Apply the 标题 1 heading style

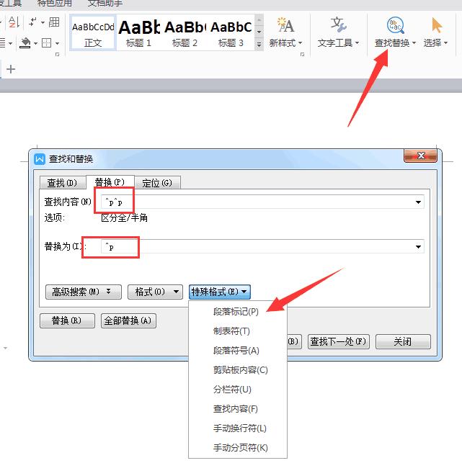click(139, 32)
